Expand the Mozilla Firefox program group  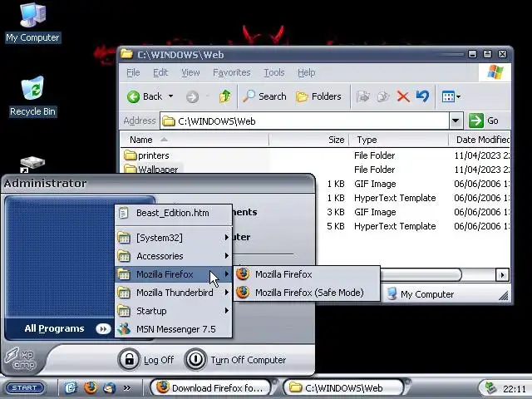pos(174,274)
